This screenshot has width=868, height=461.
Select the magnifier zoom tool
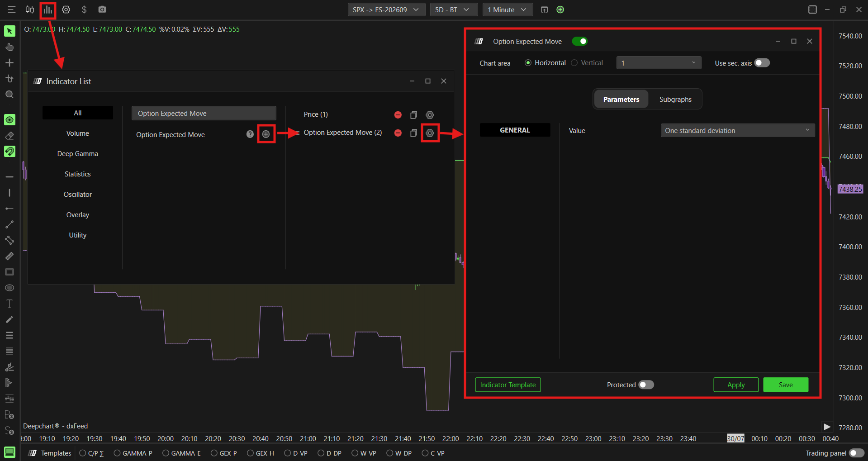9,95
